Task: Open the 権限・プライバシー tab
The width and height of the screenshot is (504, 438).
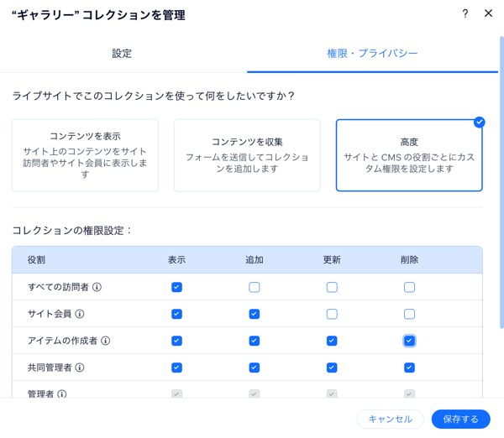Action: tap(372, 54)
